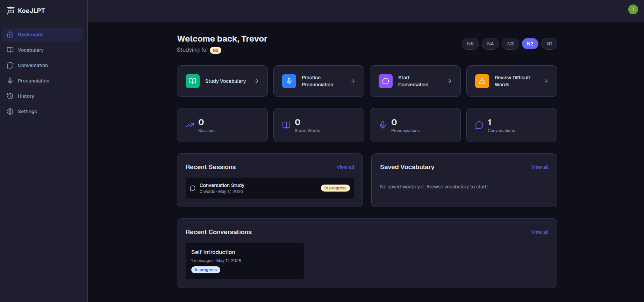This screenshot has height=302, width=644.
Task: Open the Review Difficult Words quick action
Action: point(512,81)
